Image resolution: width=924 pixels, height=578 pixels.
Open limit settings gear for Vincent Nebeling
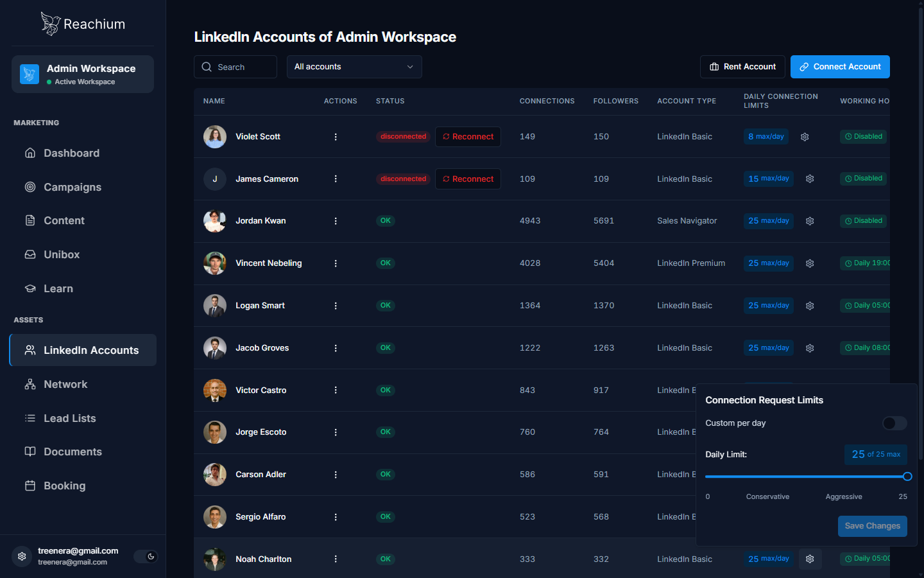810,263
